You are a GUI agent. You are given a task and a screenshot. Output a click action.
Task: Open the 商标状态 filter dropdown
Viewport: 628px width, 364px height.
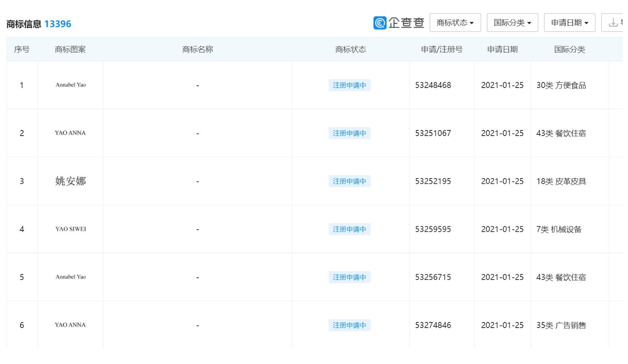point(455,23)
